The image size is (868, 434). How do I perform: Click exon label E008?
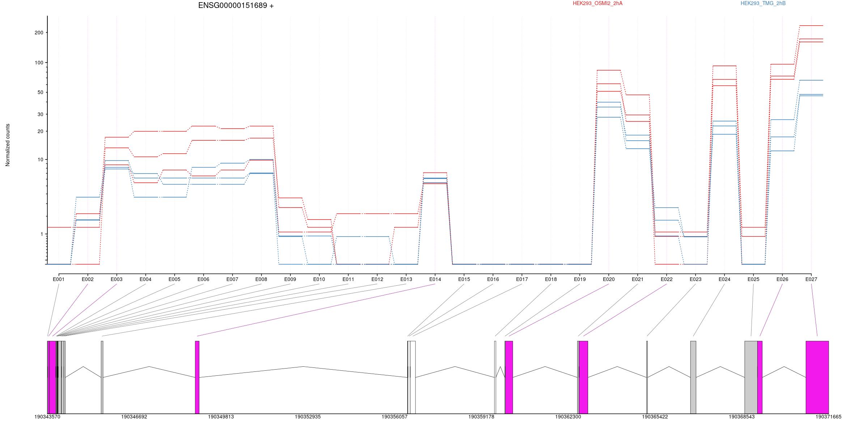(x=261, y=279)
